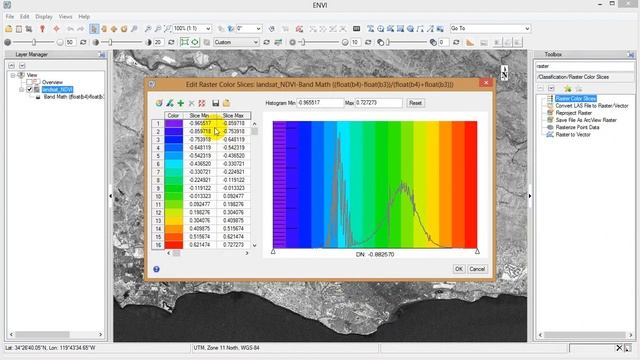Viewport: 640px width, 360px height.
Task: Open the Edit menu
Action: pyautogui.click(x=25, y=17)
